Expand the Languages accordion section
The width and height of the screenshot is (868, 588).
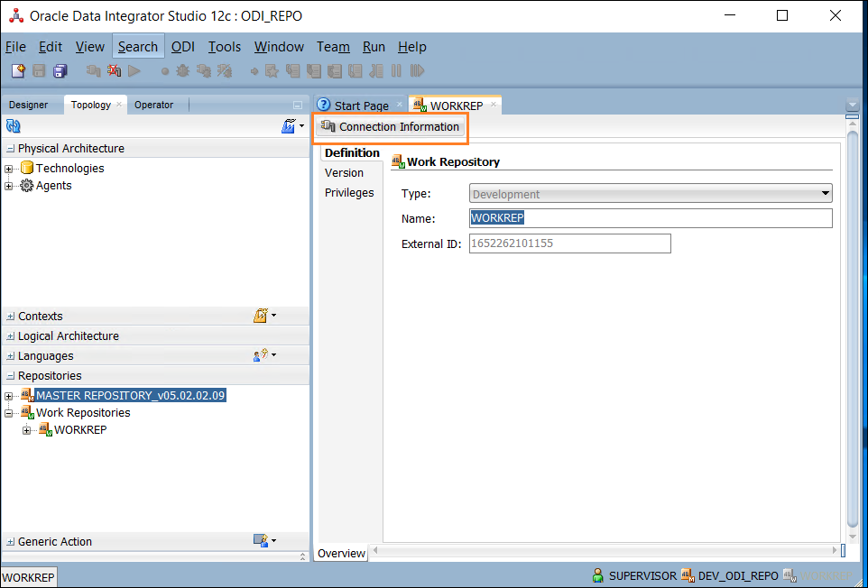(10, 356)
